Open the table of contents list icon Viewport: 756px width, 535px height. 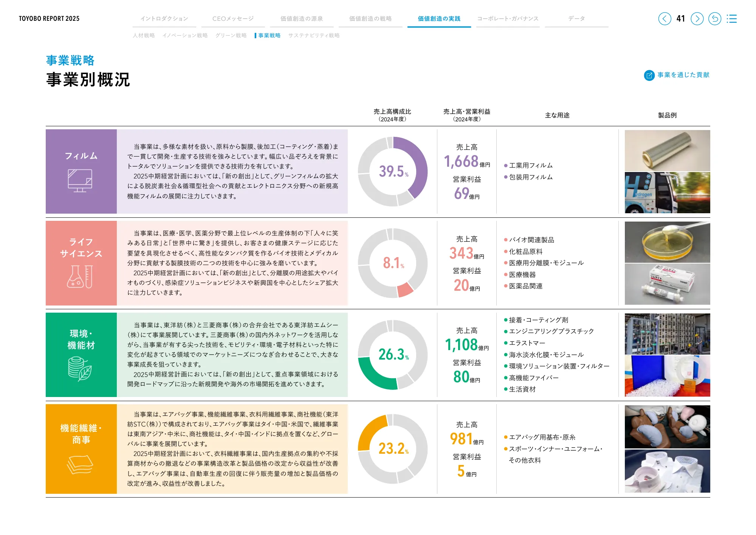733,18
